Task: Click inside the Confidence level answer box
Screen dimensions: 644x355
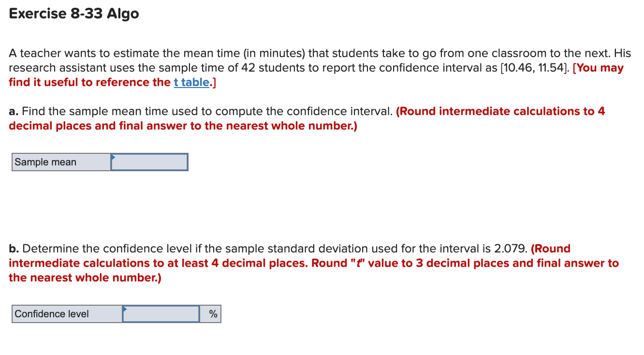Action: pyautogui.click(x=161, y=314)
